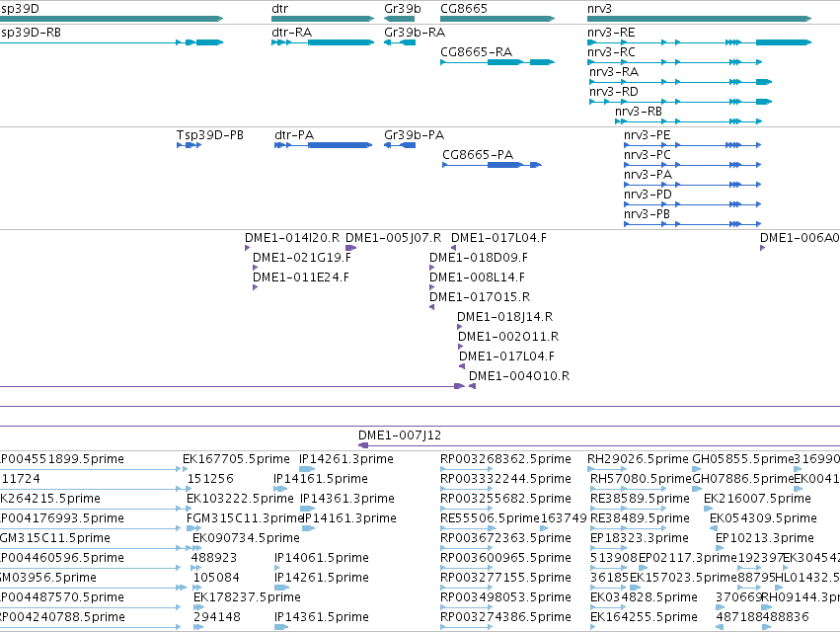The width and height of the screenshot is (840, 632).
Task: Select the RP003268362.5prime EST label
Action: click(505, 459)
